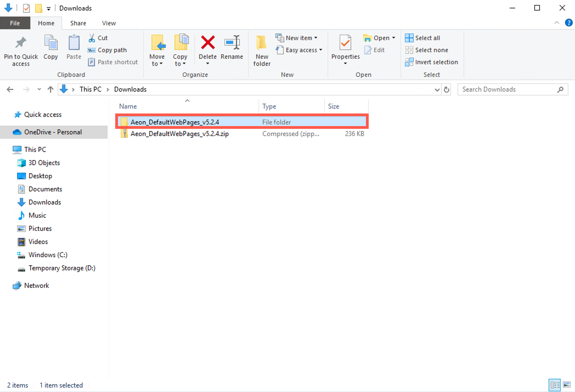Switch to large thumbnails view in status bar

point(566,385)
